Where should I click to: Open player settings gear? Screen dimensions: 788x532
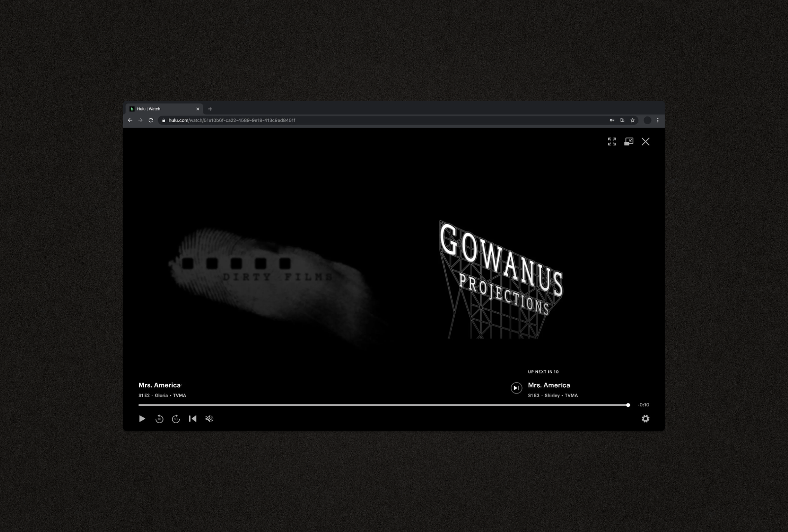646,419
